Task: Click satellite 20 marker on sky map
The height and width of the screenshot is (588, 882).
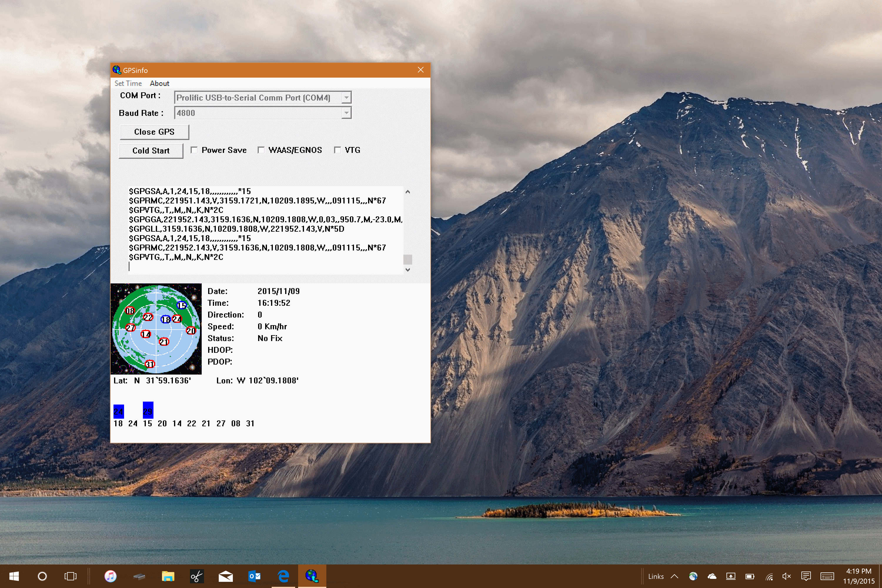Action: pos(191,330)
